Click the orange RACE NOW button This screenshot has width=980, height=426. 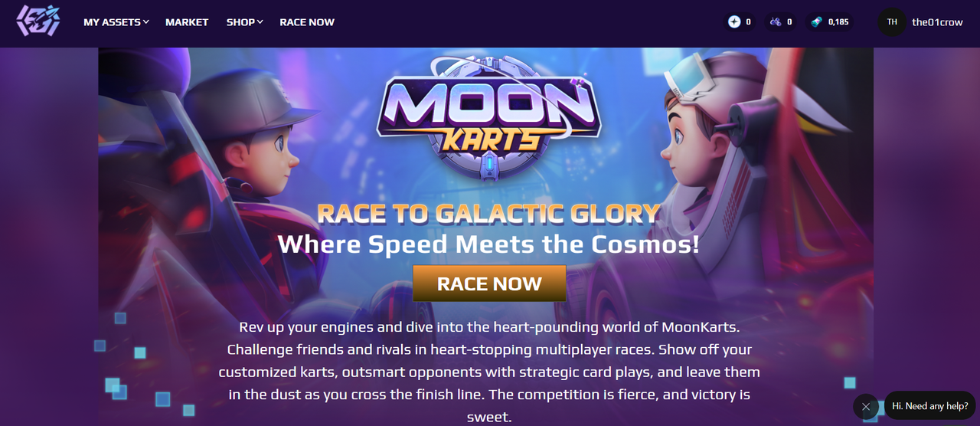click(489, 283)
